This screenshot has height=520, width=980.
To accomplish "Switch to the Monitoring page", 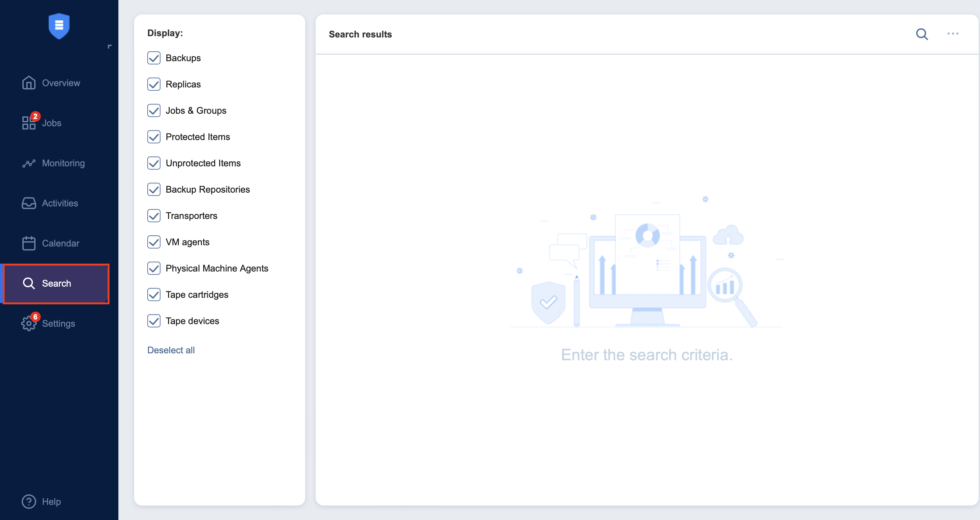I will (63, 163).
